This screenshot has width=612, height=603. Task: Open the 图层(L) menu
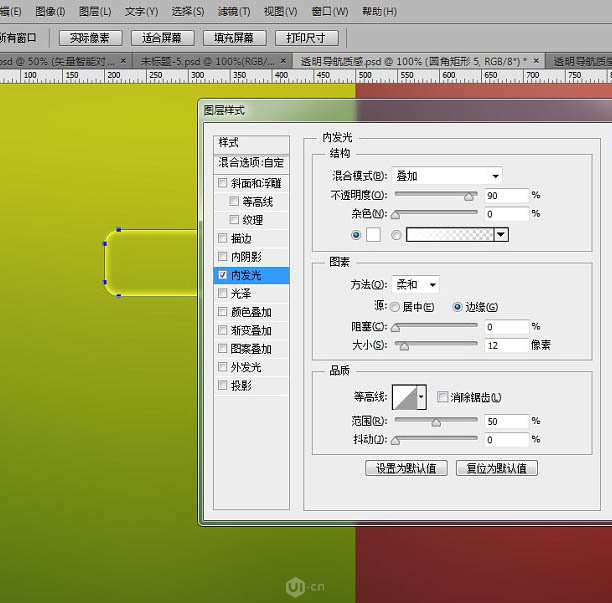[x=95, y=12]
